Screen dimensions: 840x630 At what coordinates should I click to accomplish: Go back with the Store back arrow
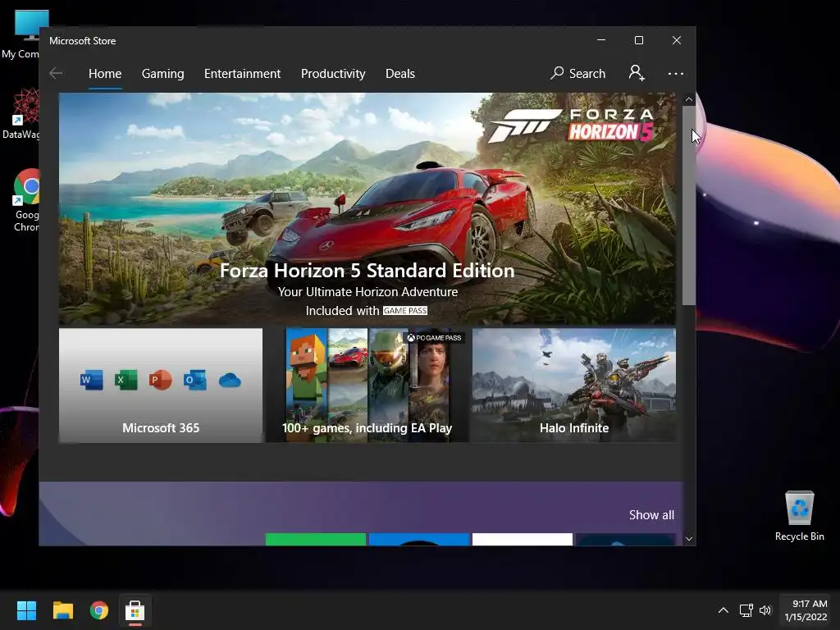pos(56,73)
